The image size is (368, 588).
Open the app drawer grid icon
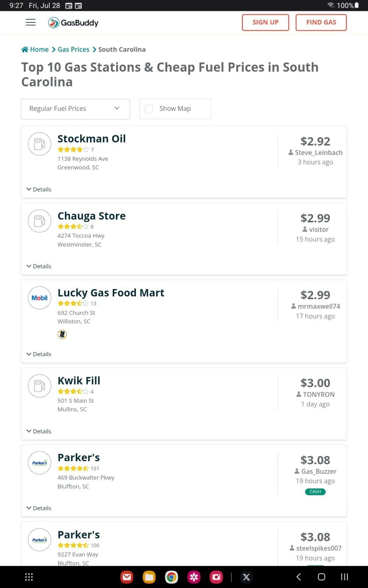[x=29, y=577]
